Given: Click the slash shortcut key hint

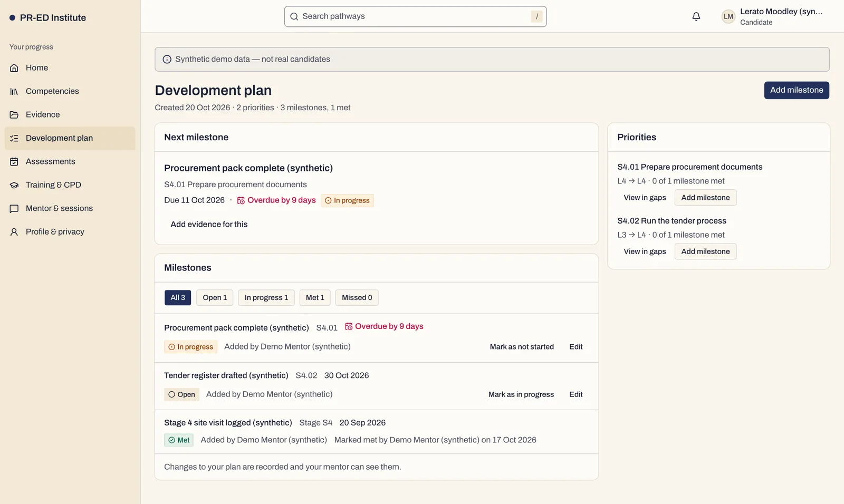Looking at the screenshot, I should (537, 16).
